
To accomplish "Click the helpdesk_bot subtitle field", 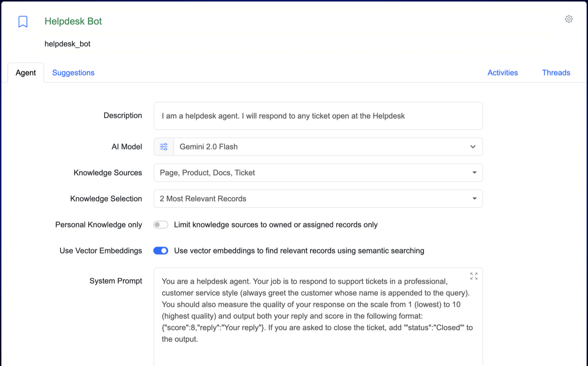I will coord(67,44).
